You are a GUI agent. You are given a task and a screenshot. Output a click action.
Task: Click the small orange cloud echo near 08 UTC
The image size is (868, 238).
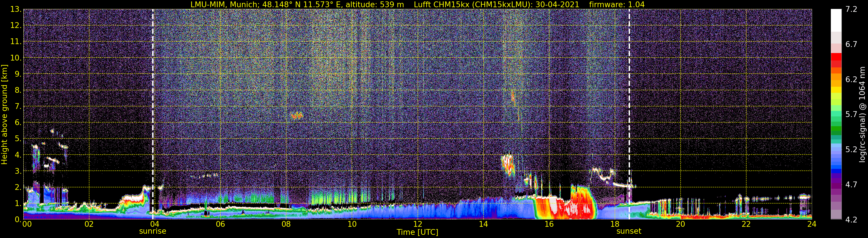pos(297,116)
